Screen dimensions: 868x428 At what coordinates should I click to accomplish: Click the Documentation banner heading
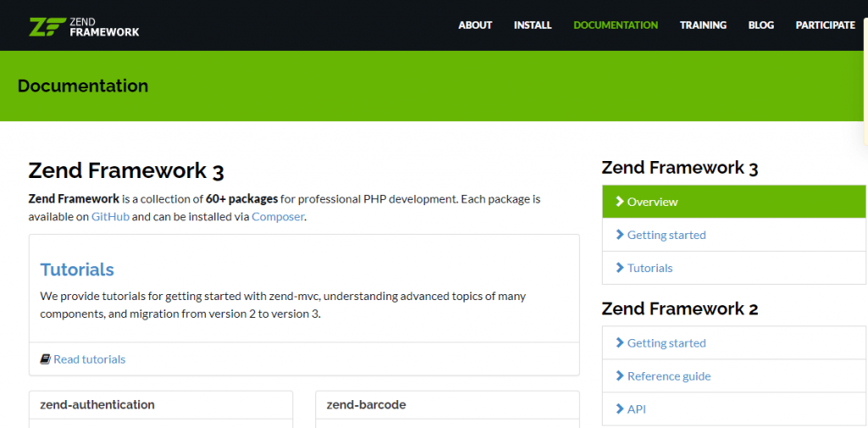83,86
